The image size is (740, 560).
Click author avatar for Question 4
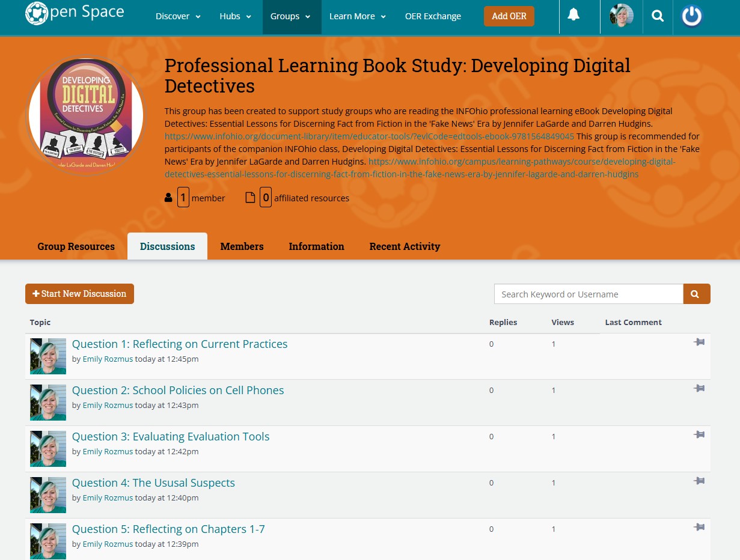point(48,495)
